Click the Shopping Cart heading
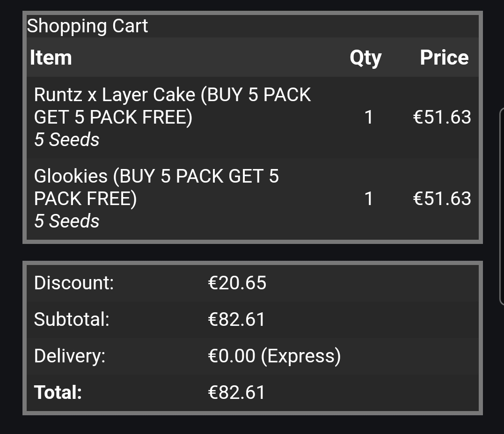This screenshot has width=504, height=434. pos(87,26)
